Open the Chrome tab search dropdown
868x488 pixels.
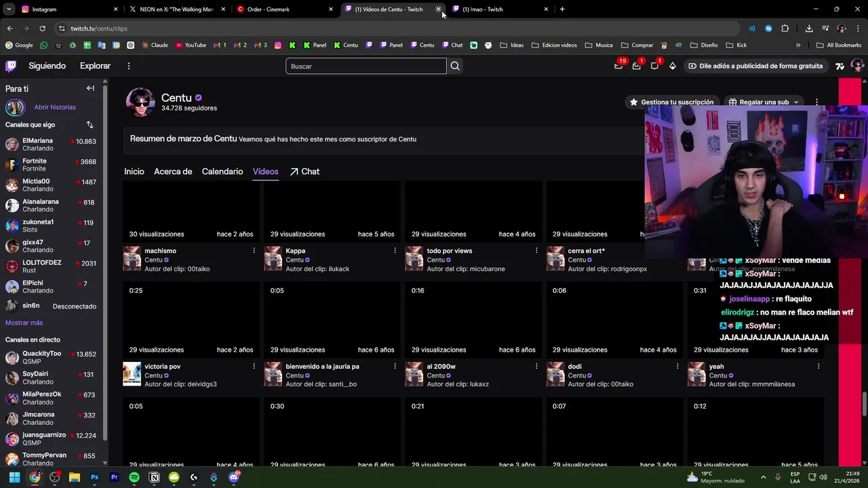coord(9,9)
